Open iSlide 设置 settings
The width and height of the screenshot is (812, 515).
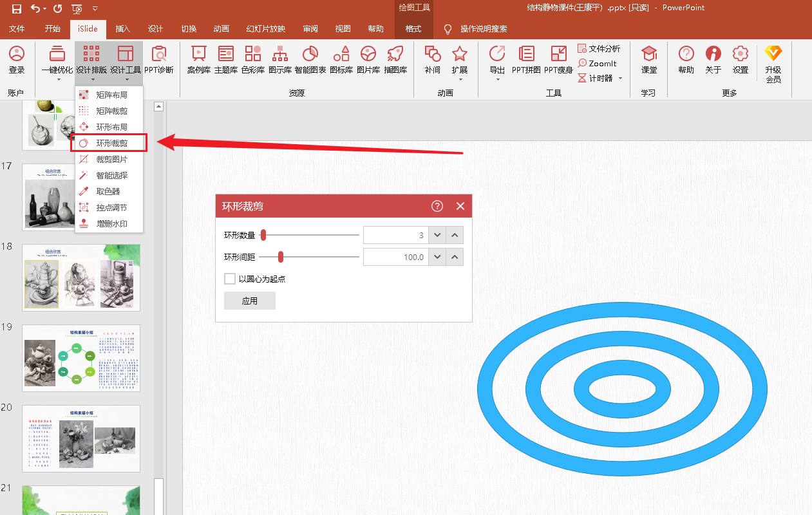pyautogui.click(x=741, y=60)
